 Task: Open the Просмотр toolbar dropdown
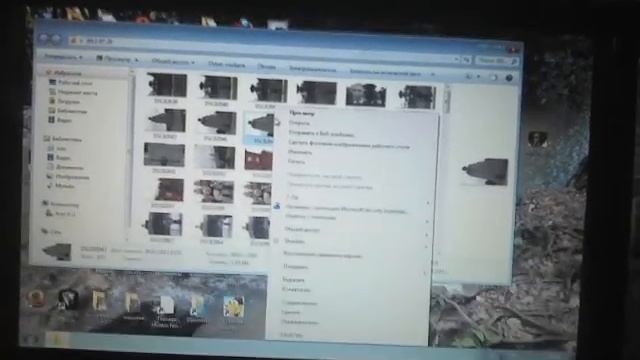tap(118, 59)
